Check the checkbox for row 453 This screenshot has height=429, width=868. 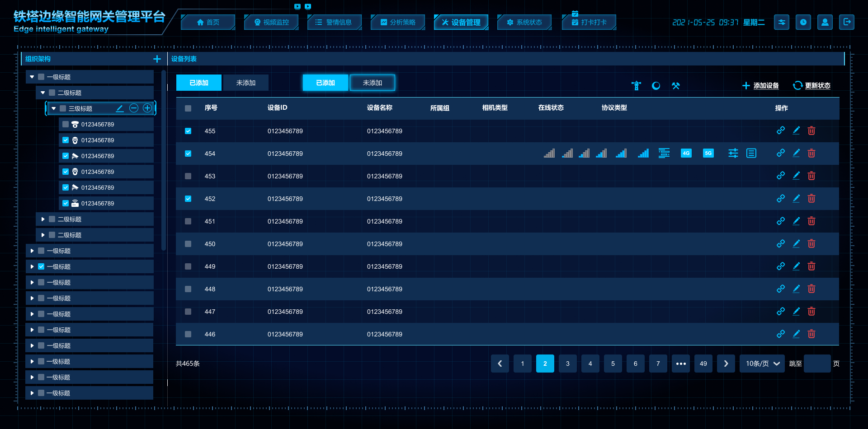point(188,176)
